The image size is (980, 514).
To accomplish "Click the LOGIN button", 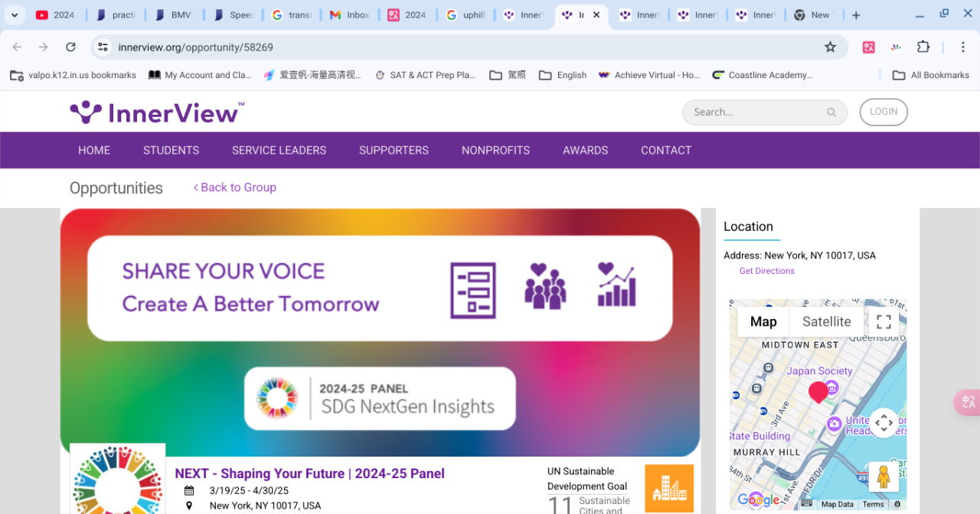I will pyautogui.click(x=884, y=112).
